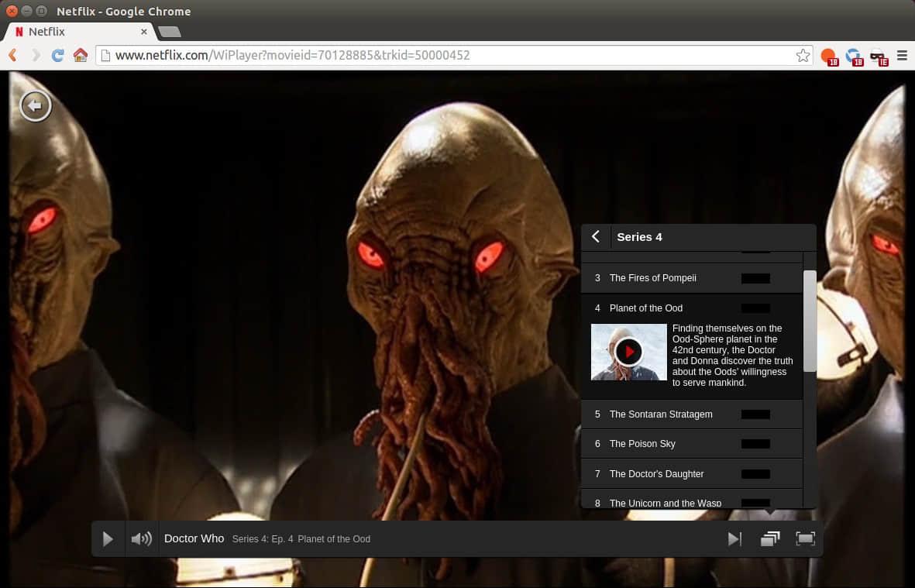Image resolution: width=915 pixels, height=588 pixels.
Task: Open Chrome home page icon
Action: (x=80, y=56)
